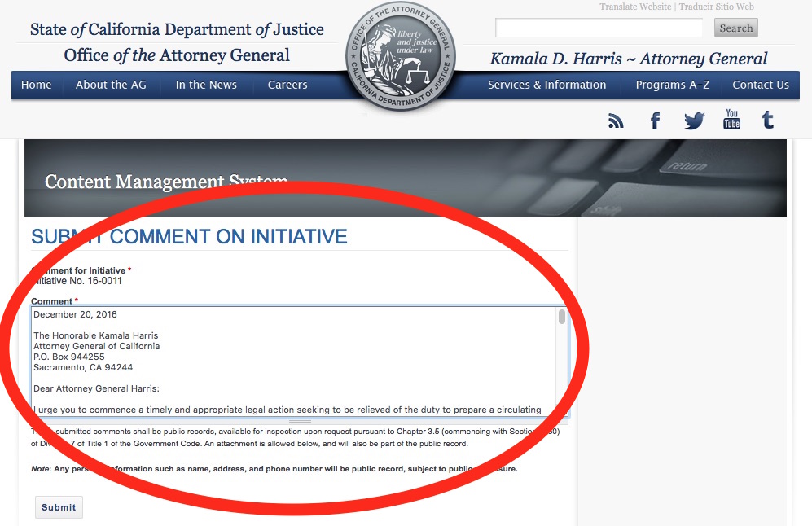The height and width of the screenshot is (526, 812).
Task: Focus the site search text field
Action: coord(599,28)
